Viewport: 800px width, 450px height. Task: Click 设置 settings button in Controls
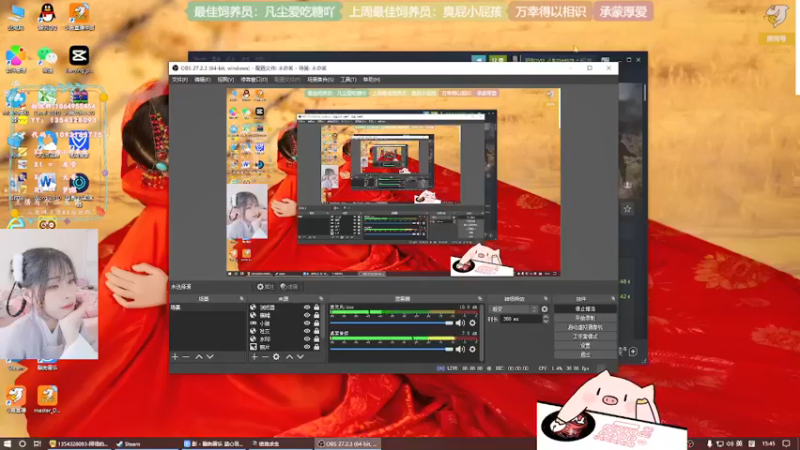585,345
